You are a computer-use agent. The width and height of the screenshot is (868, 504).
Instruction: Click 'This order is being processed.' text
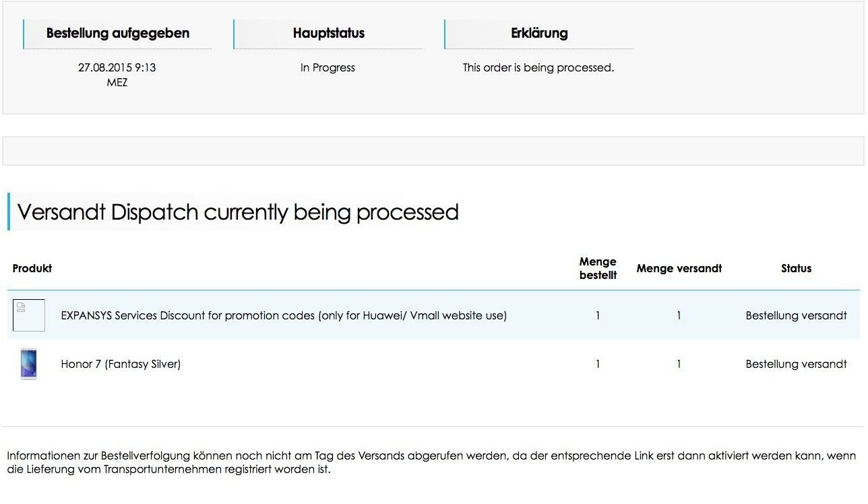coord(538,67)
